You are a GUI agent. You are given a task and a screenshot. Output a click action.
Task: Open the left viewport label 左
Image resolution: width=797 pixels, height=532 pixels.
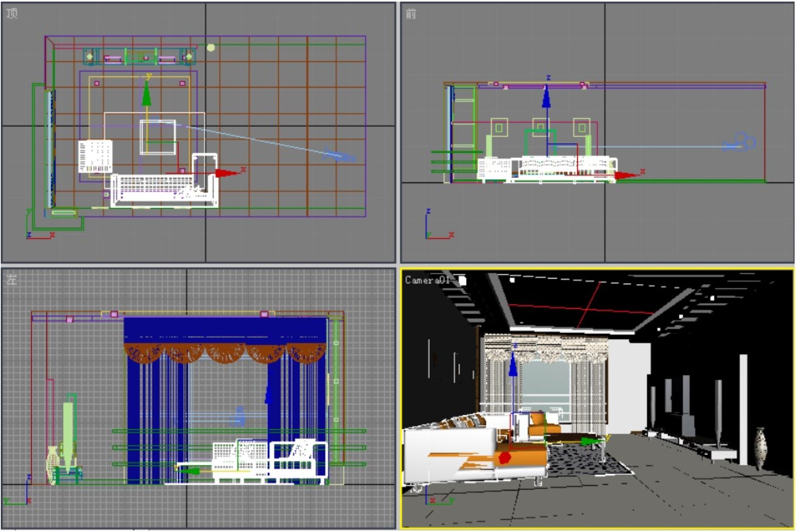click(x=12, y=280)
